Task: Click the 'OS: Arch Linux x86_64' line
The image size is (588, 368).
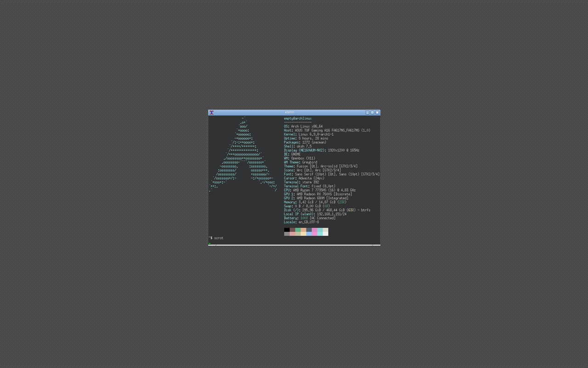Action: point(303,126)
